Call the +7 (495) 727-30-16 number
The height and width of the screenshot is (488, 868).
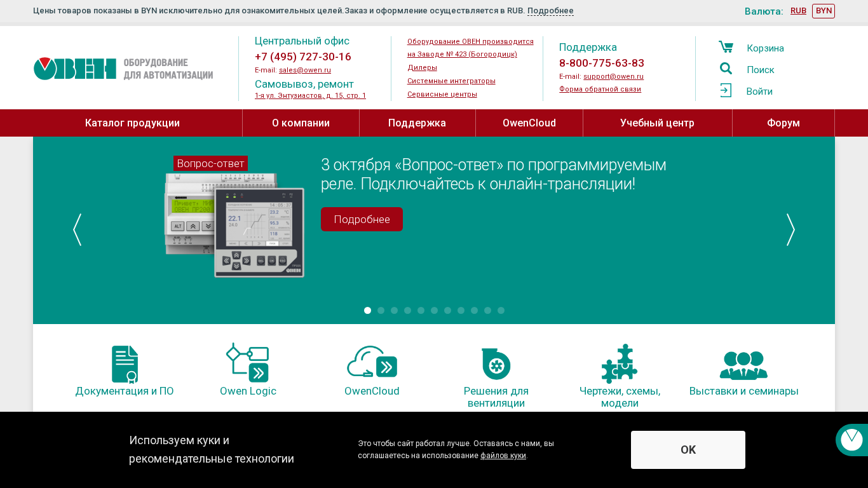303,57
